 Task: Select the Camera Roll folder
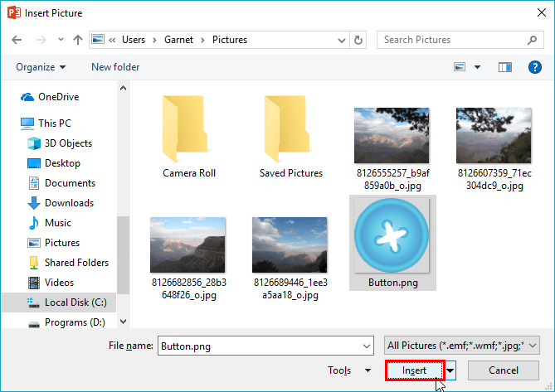coord(188,137)
